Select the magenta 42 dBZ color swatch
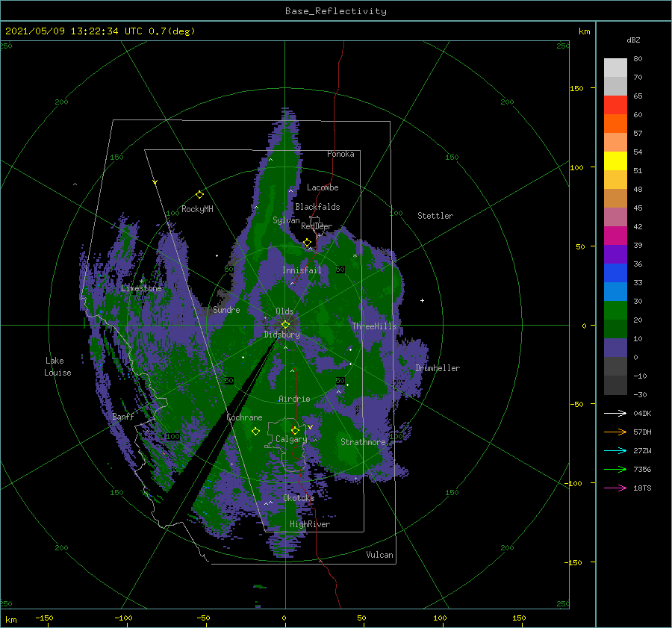The image size is (672, 628). pyautogui.click(x=615, y=236)
